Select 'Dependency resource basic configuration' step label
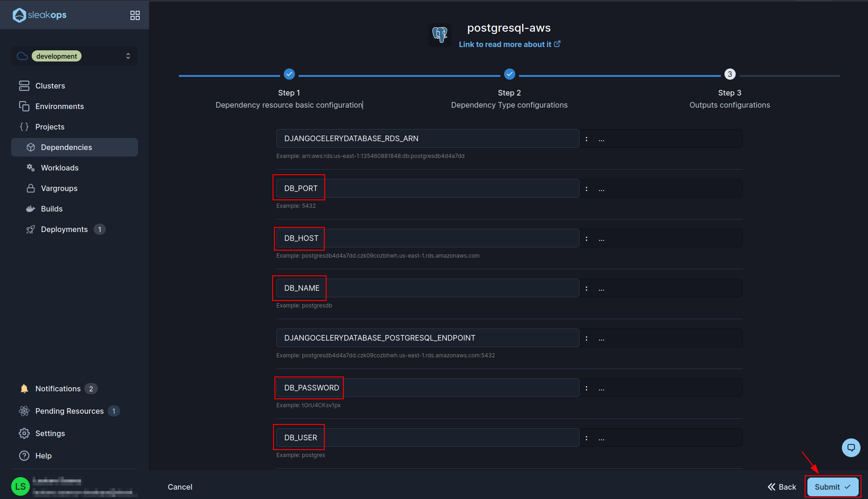868x499 pixels. pyautogui.click(x=289, y=105)
